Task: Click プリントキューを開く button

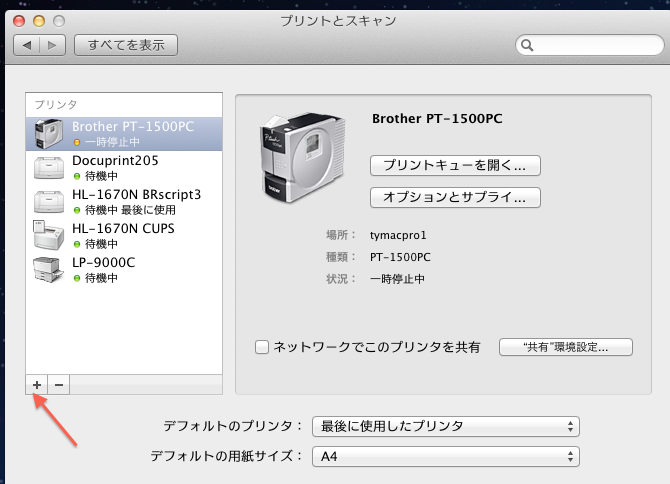Action: click(455, 165)
